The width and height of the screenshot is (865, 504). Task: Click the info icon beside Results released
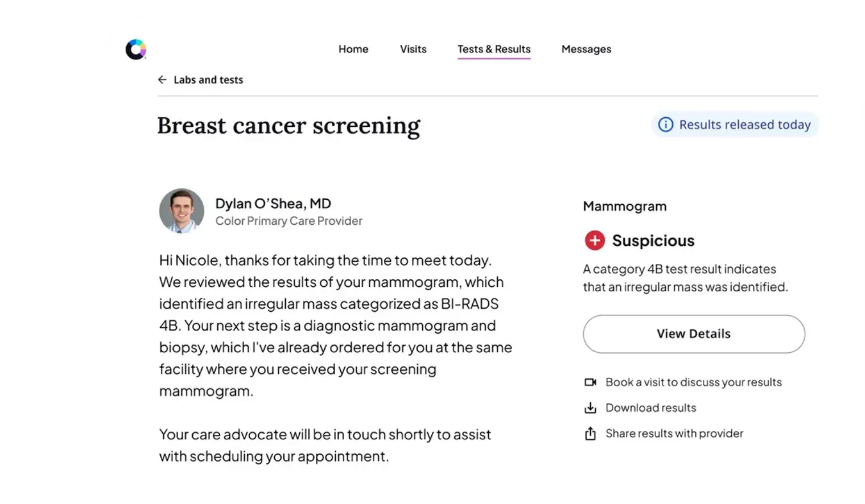(x=666, y=124)
